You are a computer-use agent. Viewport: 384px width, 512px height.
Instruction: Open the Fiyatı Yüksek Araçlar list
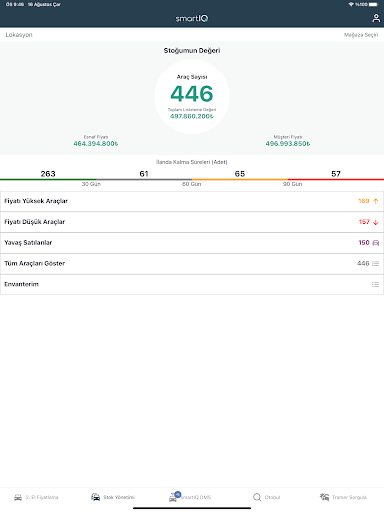click(x=192, y=201)
